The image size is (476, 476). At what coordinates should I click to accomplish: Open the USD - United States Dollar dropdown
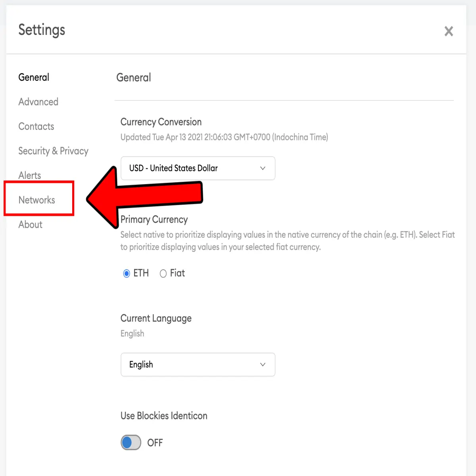click(x=198, y=168)
